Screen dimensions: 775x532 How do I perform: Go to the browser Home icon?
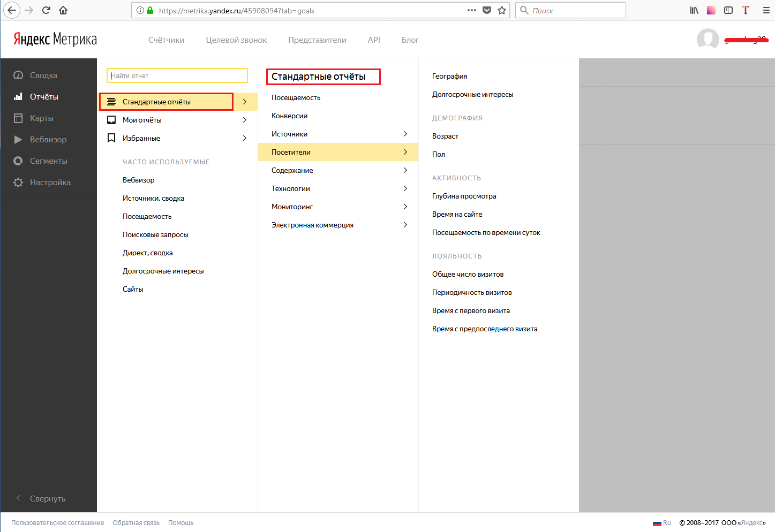(x=63, y=10)
